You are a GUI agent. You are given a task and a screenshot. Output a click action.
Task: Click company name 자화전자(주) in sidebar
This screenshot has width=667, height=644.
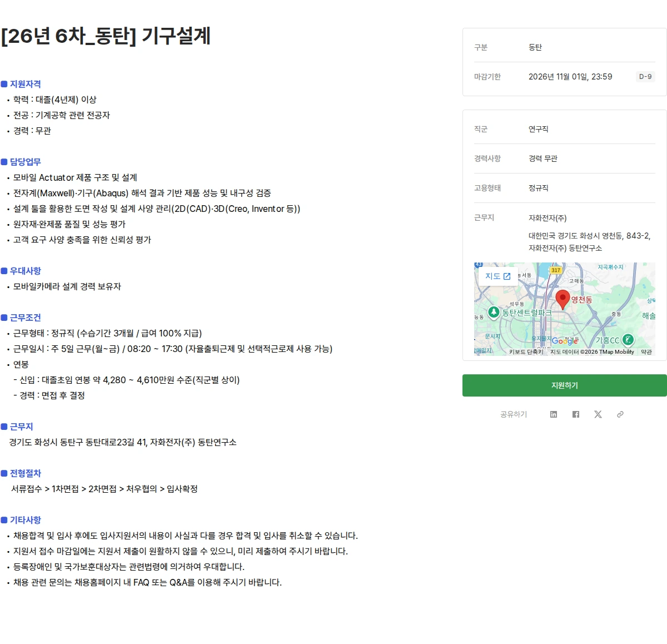[547, 218]
